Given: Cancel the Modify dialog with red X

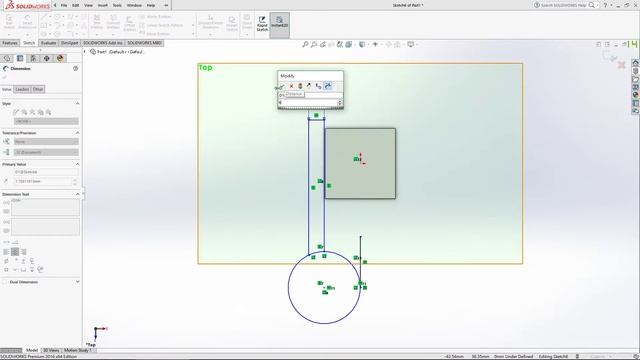Looking at the screenshot, I should (291, 86).
